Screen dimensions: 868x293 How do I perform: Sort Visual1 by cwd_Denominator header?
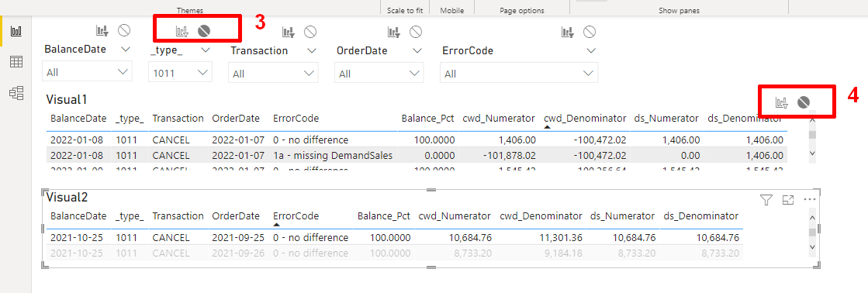[585, 119]
